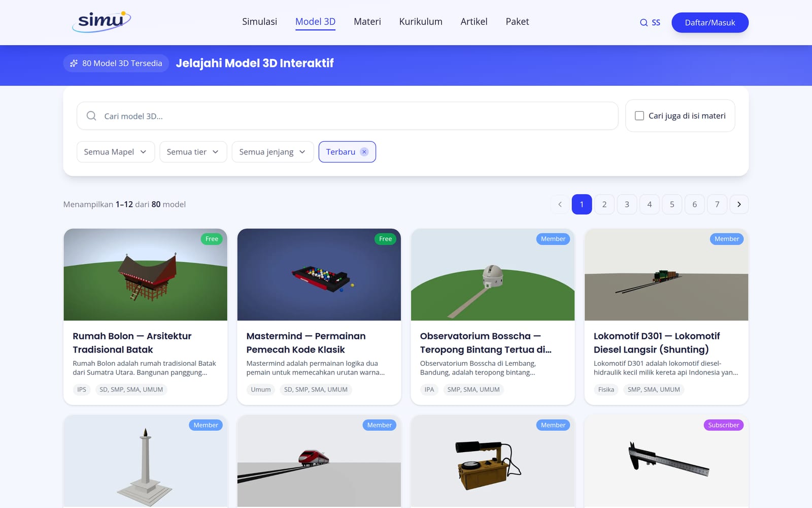This screenshot has width=812, height=508.
Task: Click the Rumah Bolon card title
Action: 132,343
